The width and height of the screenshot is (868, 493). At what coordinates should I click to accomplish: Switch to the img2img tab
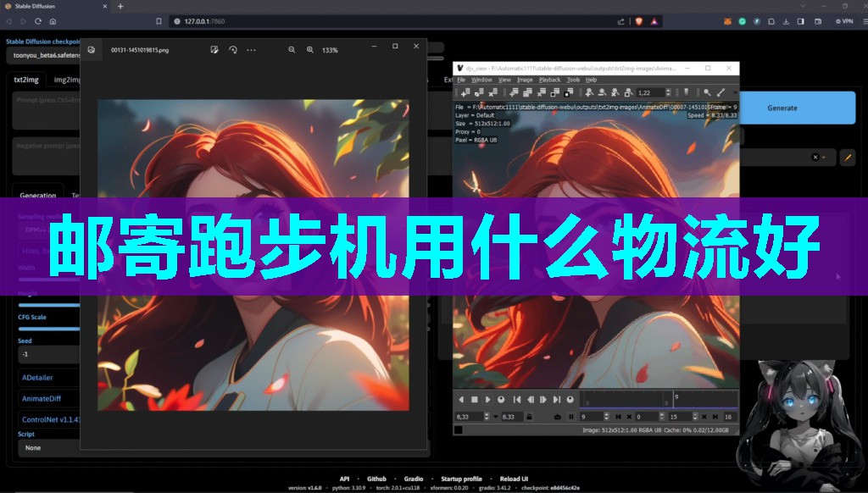point(66,80)
